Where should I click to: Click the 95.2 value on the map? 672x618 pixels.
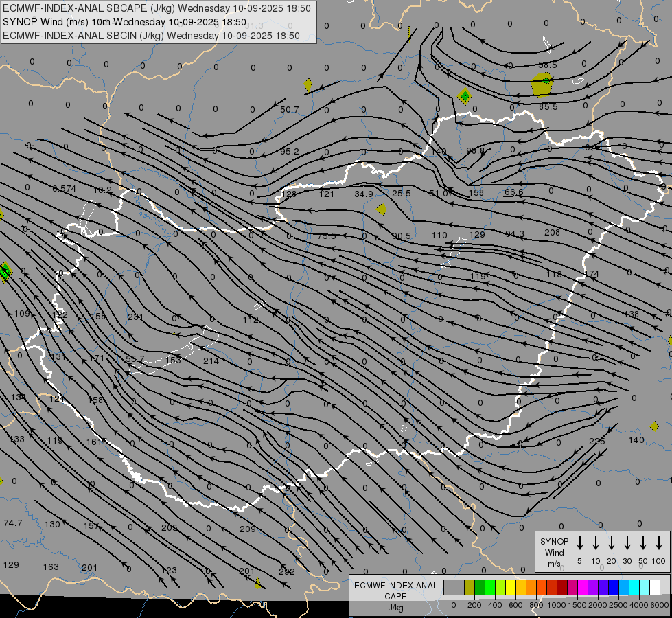point(289,151)
